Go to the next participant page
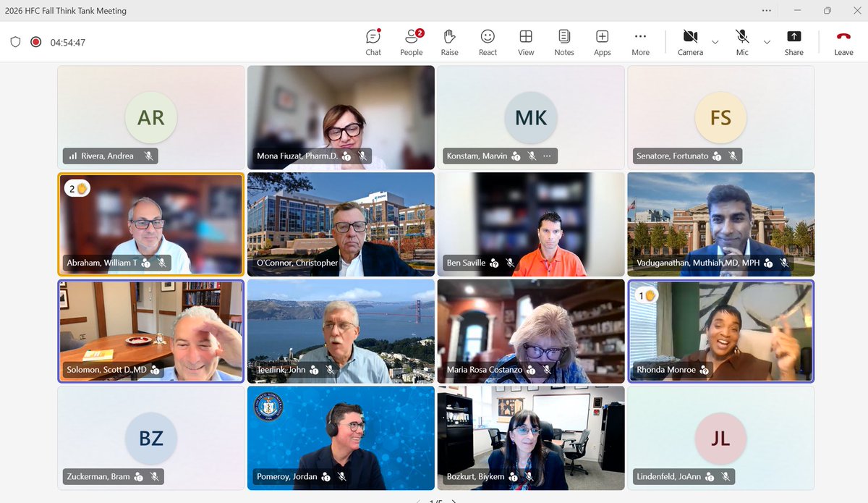868x503 pixels. click(454, 501)
